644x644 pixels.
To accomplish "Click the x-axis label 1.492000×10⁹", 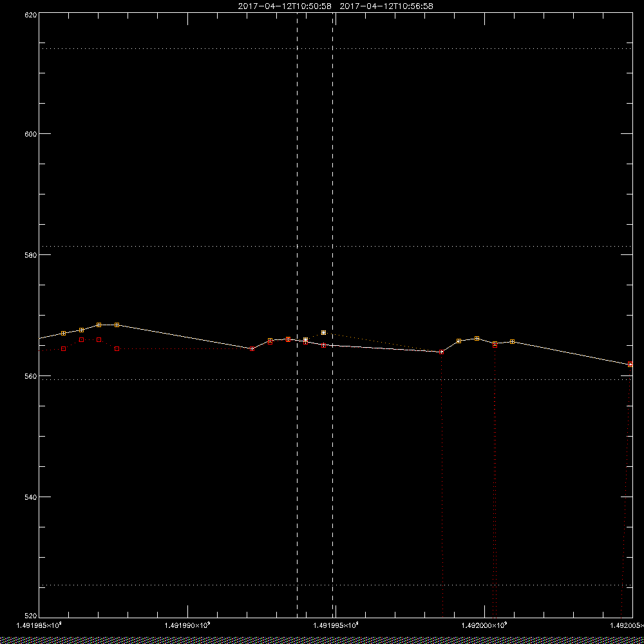I will (x=485, y=625).
